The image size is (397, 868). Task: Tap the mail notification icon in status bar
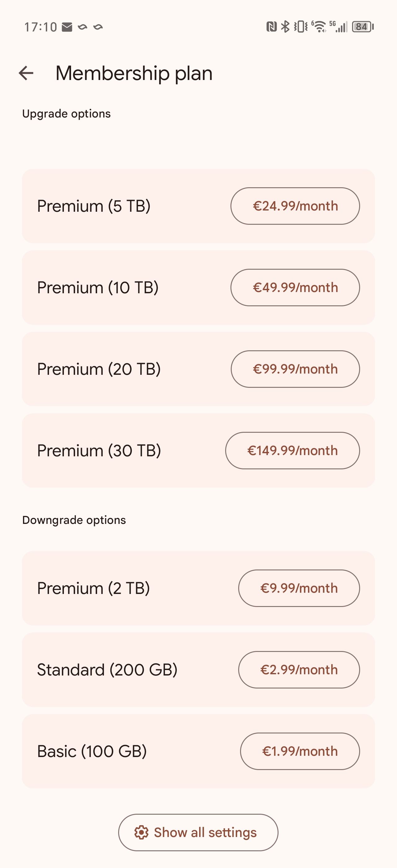[x=67, y=27]
